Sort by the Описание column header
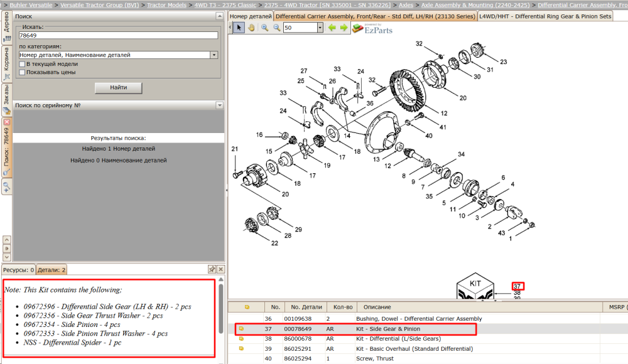628x364 pixels. tap(480, 307)
